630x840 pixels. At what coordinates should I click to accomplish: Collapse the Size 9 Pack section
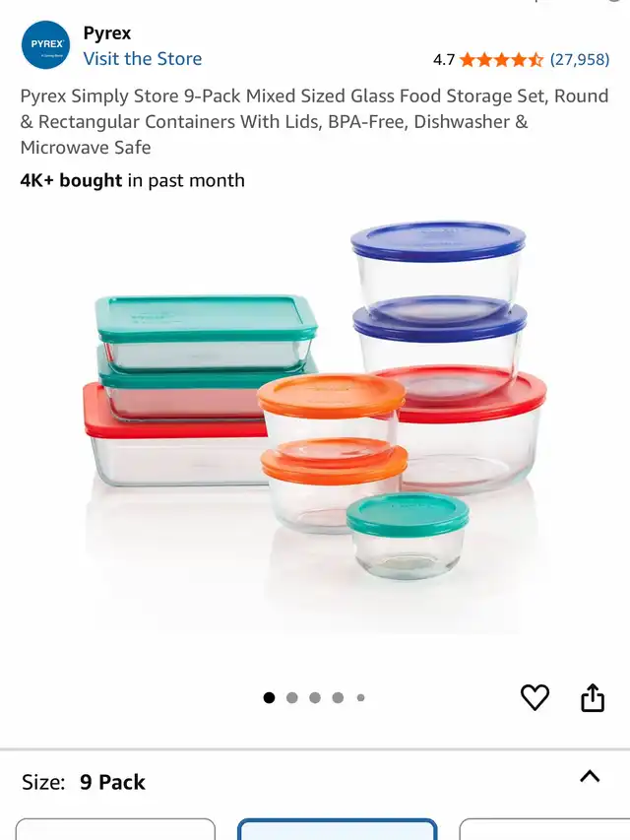coord(590,776)
